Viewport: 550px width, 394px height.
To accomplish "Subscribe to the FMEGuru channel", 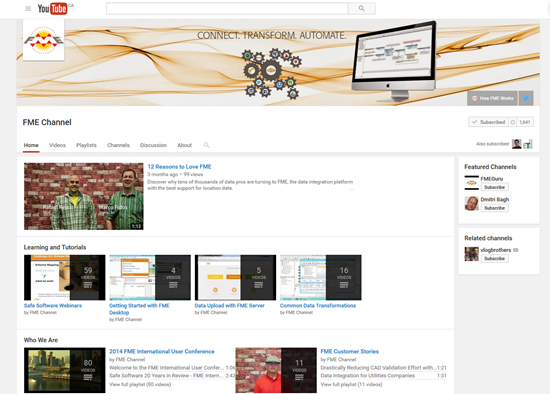I will 494,187.
